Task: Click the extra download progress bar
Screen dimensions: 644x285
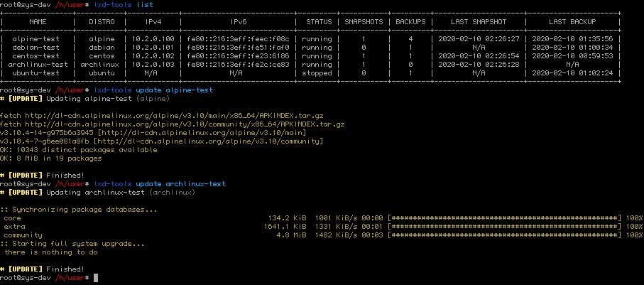Action: click(504, 227)
